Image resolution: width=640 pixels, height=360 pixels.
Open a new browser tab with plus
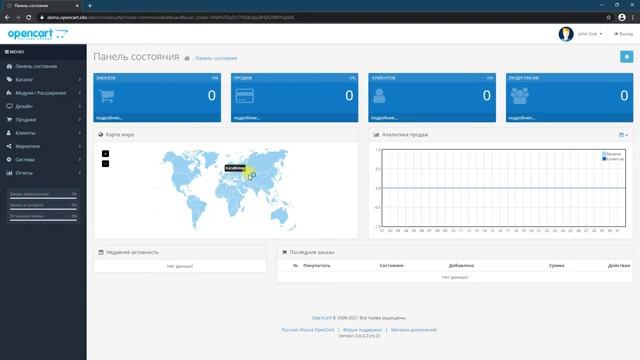pyautogui.click(x=89, y=6)
